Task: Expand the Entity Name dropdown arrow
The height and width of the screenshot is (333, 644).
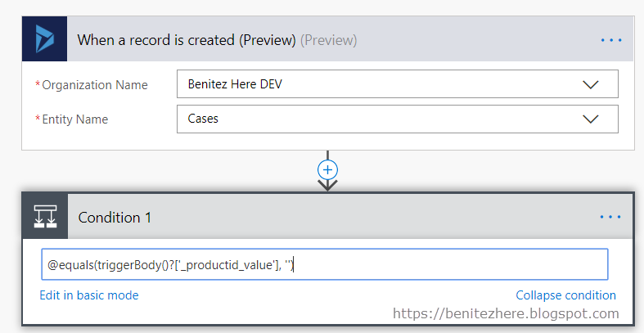Action: (590, 119)
